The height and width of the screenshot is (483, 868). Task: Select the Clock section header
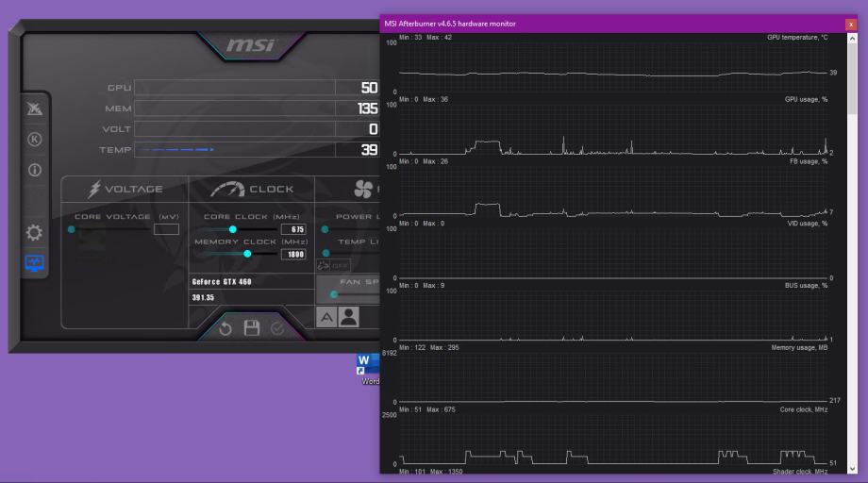252,190
